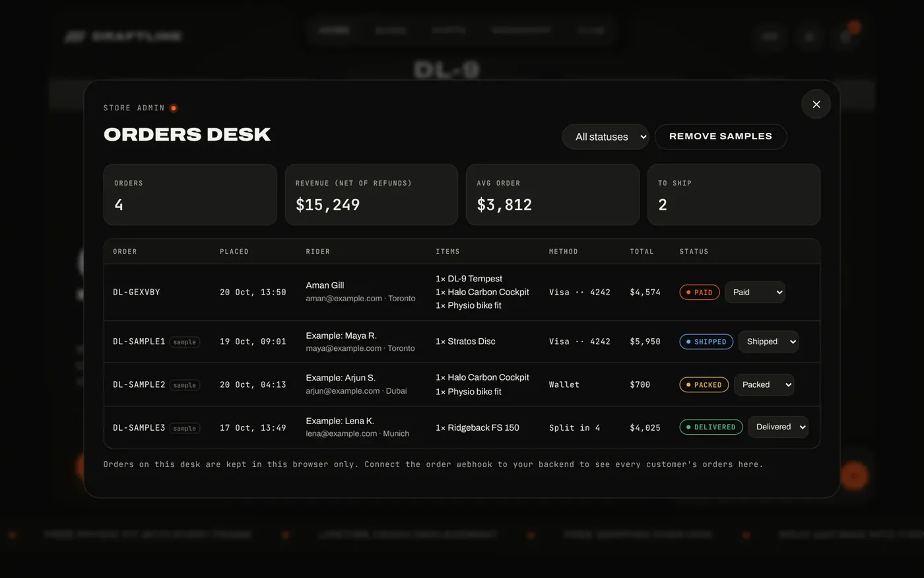Change status dropdown for DL-SAMPLE1 order

[768, 342]
